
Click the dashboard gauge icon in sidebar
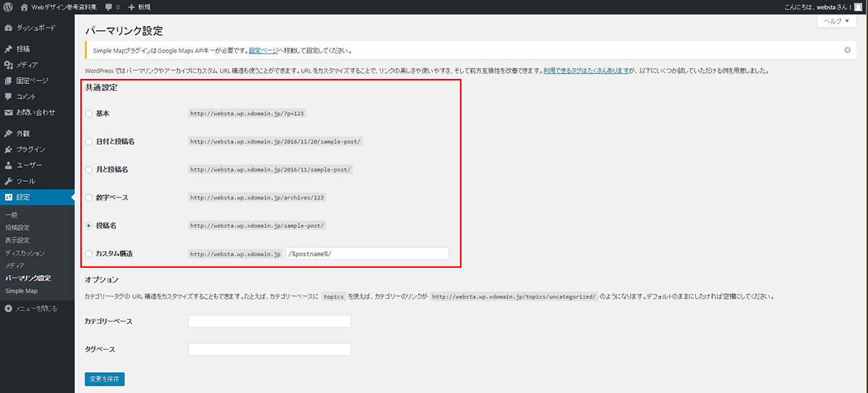[8, 28]
